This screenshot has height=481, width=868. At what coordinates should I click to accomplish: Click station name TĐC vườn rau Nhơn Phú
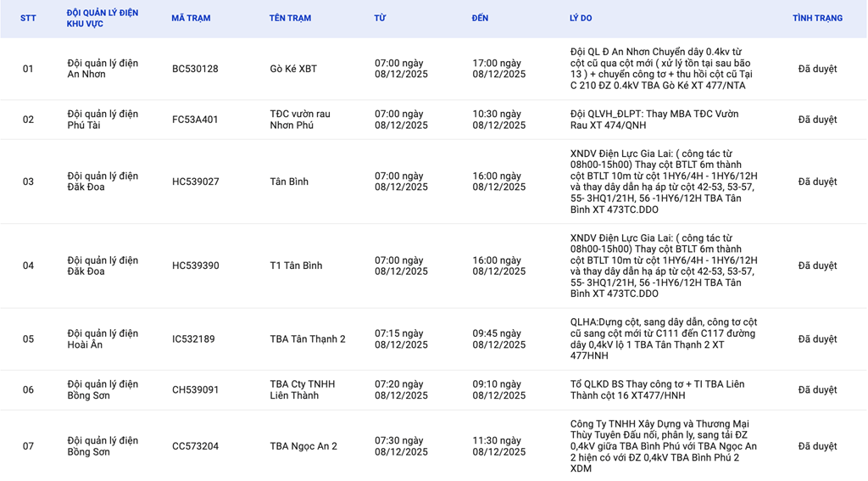pos(300,120)
